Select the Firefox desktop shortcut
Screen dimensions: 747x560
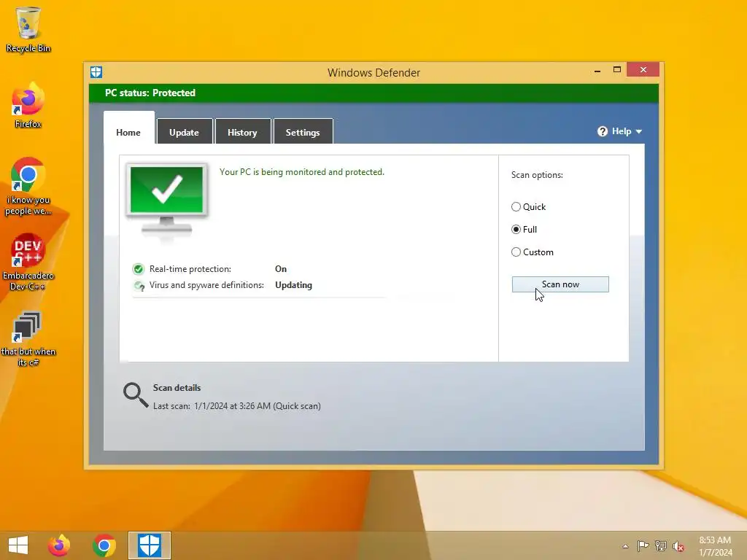point(28,105)
